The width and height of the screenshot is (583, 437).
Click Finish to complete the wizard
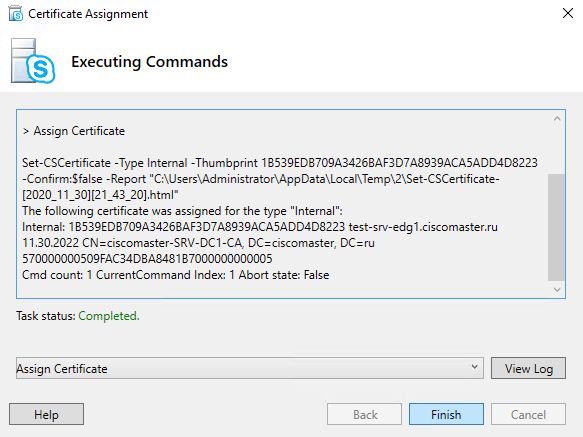click(446, 414)
